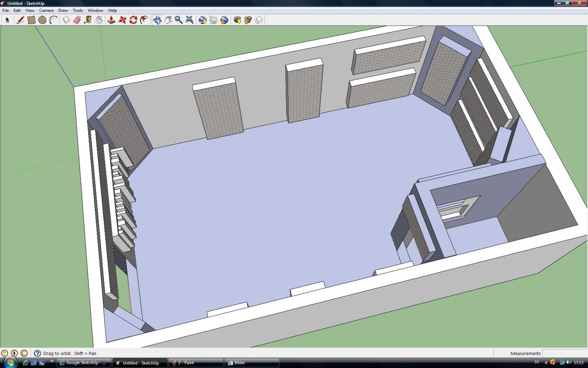Viewport: 588px width, 368px height.
Task: Click the SV language indicator
Action: [537, 362]
